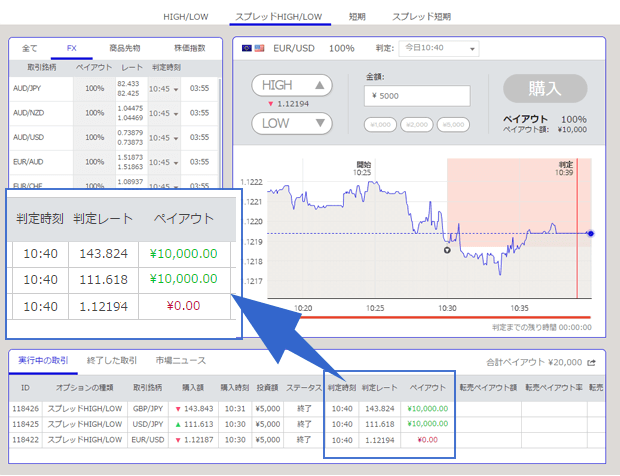
Task: Set amount with ¥2,000 preset
Action: (417, 125)
